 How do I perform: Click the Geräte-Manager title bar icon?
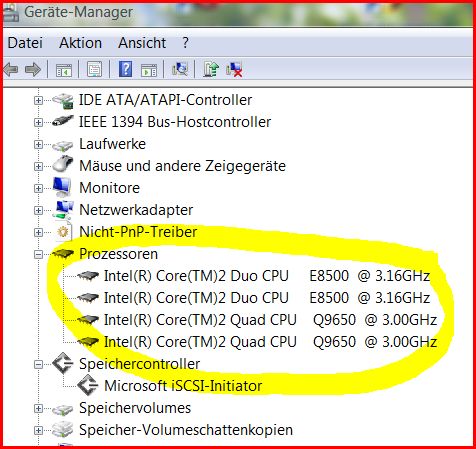(x=11, y=13)
